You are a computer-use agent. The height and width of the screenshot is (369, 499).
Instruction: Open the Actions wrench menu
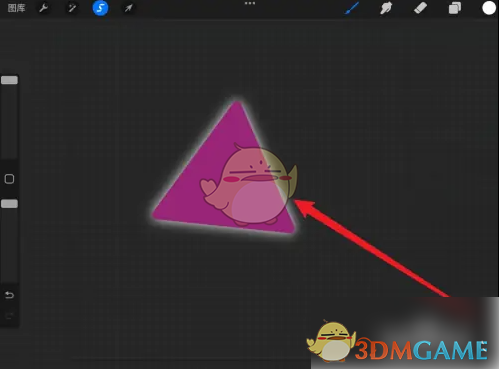click(43, 8)
